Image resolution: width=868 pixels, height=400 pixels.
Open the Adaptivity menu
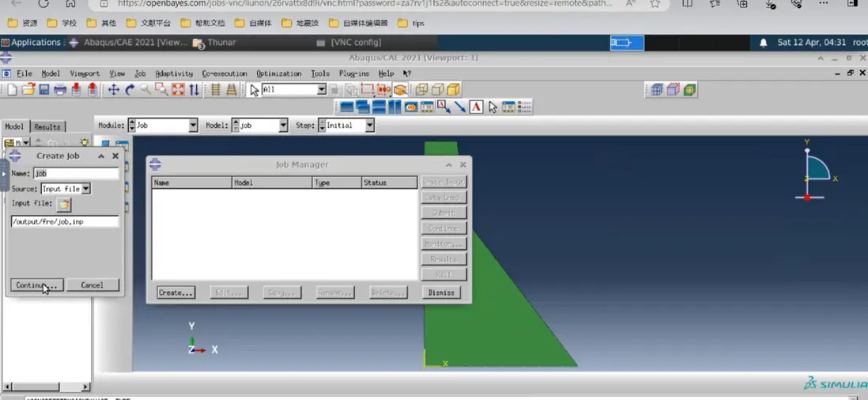click(x=174, y=74)
